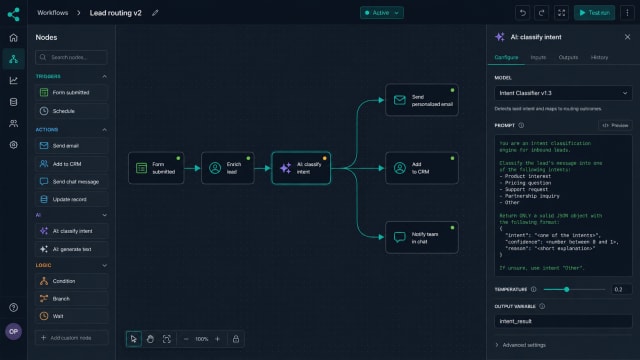Pick Send chat message node from list
Screen dimensions: 640x360
[71, 182]
